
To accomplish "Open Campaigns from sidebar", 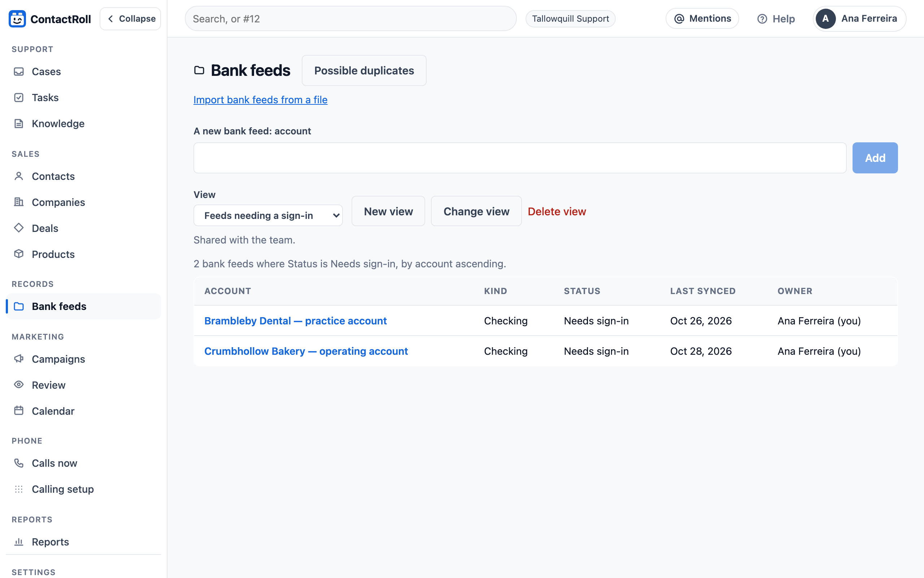I will pos(83,359).
